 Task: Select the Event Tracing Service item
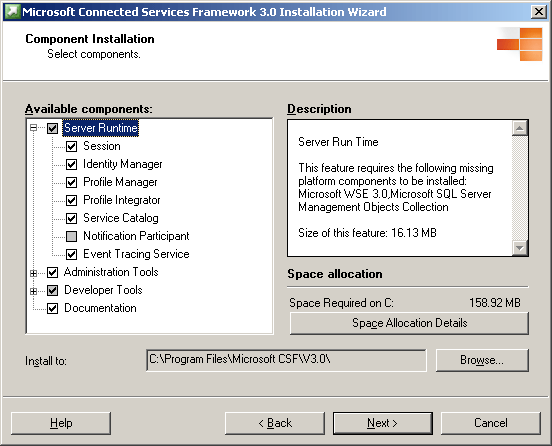(136, 254)
